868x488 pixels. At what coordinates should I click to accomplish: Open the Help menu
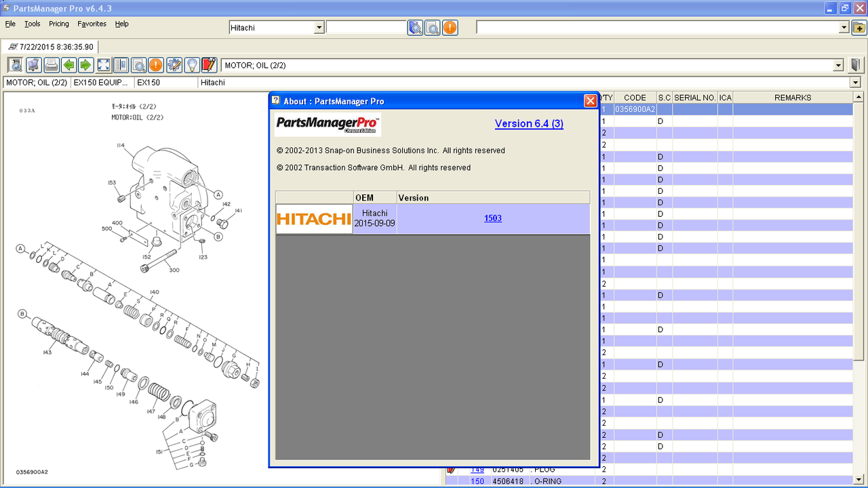click(121, 24)
